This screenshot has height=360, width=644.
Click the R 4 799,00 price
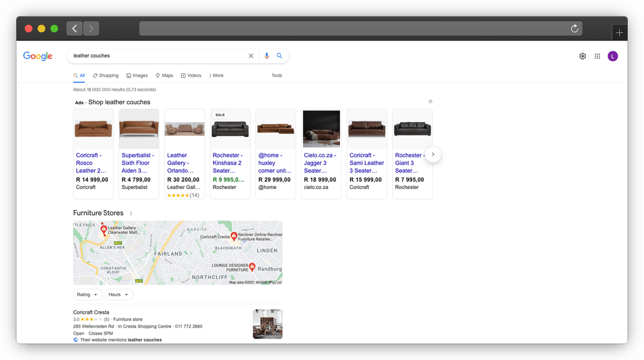coord(136,180)
